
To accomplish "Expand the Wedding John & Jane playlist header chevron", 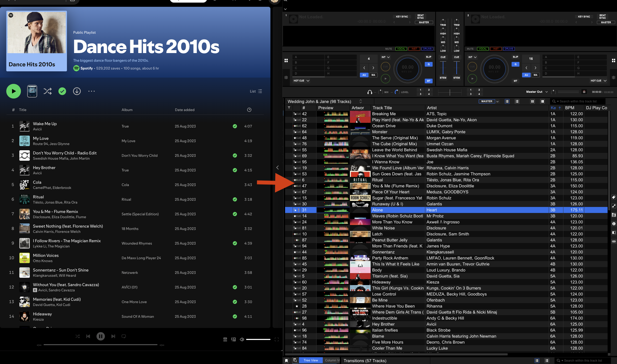I will (x=360, y=101).
